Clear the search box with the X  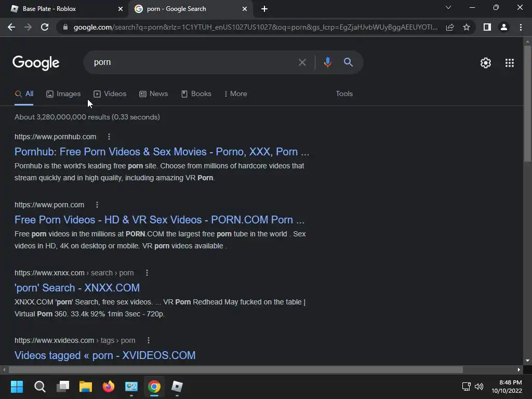click(302, 62)
